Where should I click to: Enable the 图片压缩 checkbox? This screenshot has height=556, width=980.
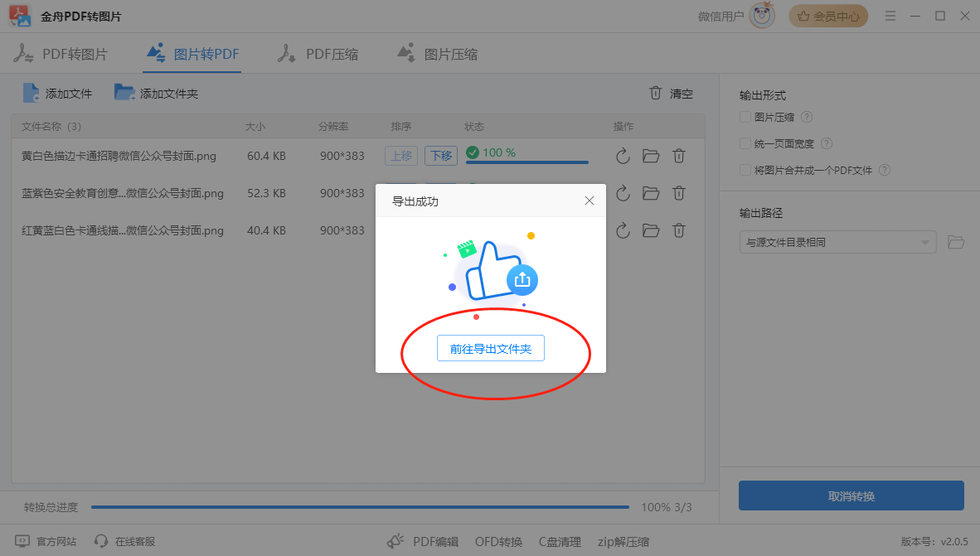pyautogui.click(x=745, y=117)
